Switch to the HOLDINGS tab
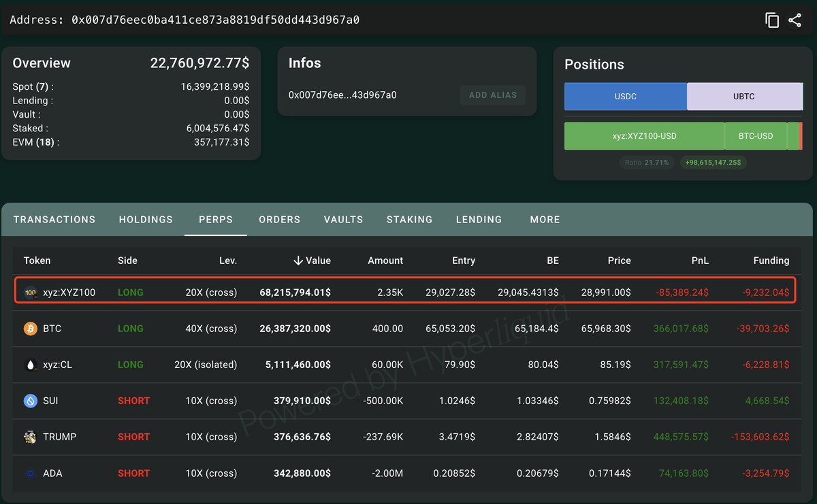The height and width of the screenshot is (504, 817). tap(146, 220)
